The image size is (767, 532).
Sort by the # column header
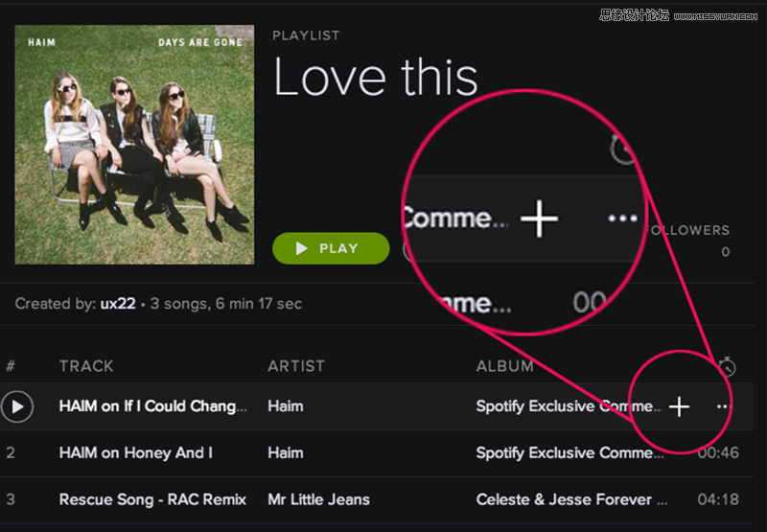[x=11, y=366]
